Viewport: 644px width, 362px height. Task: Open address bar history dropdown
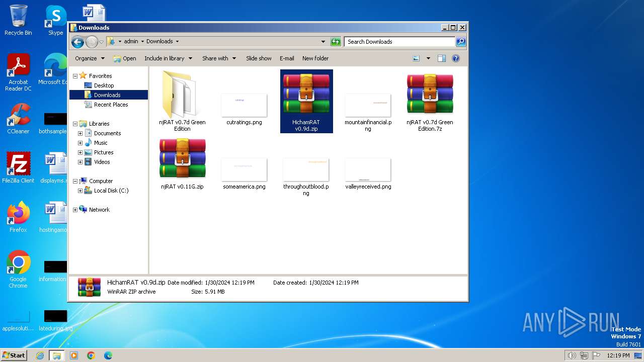click(x=323, y=42)
